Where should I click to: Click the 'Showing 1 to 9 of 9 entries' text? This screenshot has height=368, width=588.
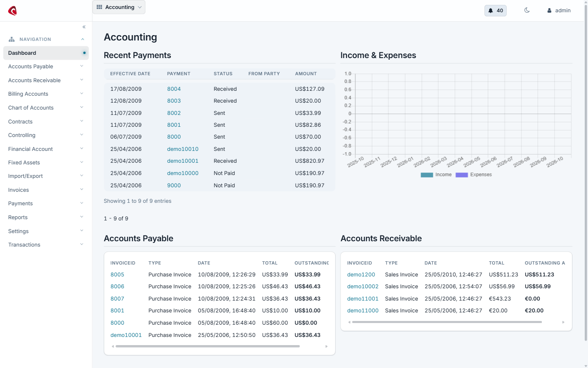click(138, 201)
